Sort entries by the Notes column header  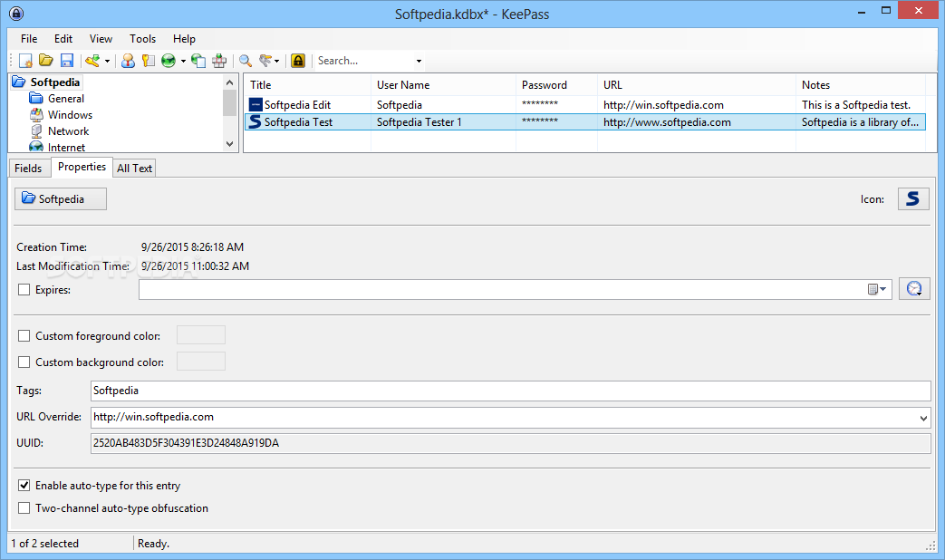point(860,85)
